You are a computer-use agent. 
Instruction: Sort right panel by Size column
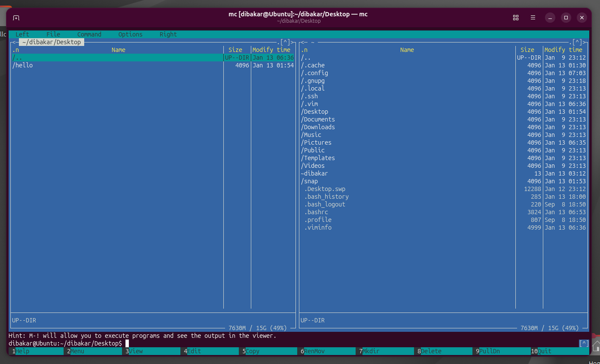[x=527, y=50]
